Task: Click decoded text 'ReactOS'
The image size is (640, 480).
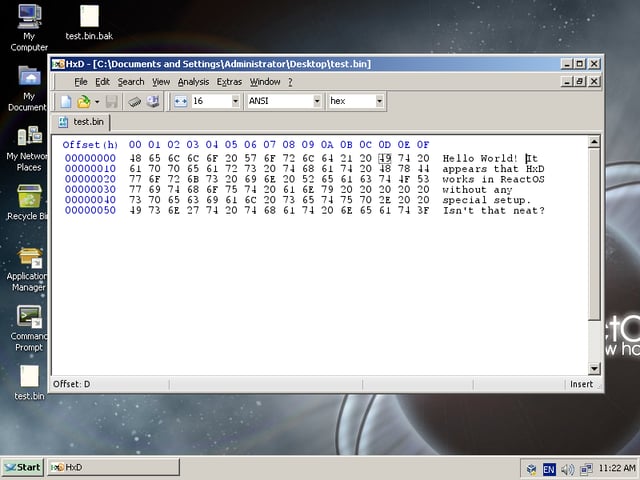Action: click(522, 179)
